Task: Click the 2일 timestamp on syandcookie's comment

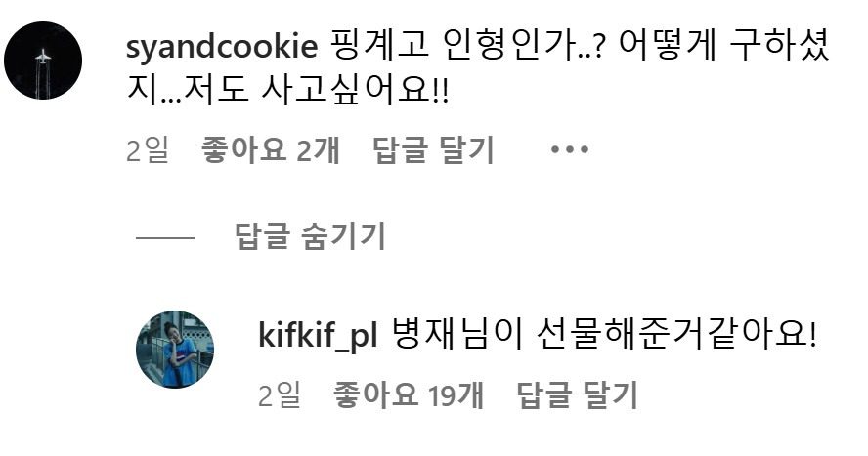Action: click(148, 149)
